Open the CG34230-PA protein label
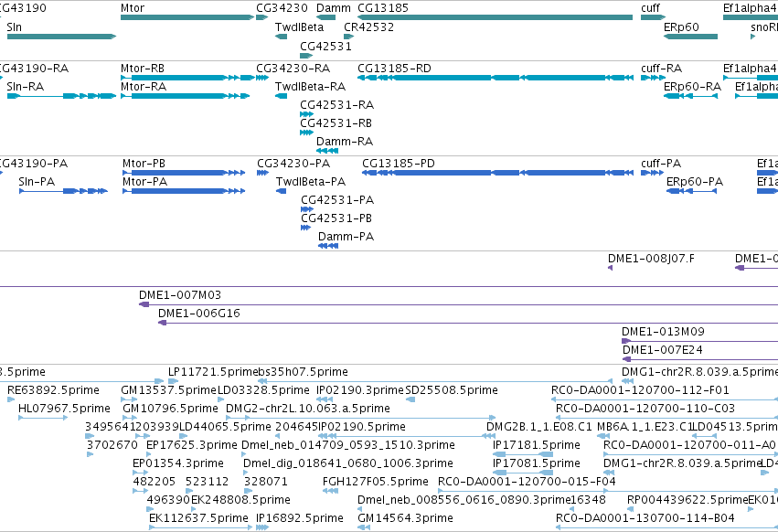The height and width of the screenshot is (532, 778). (x=293, y=164)
